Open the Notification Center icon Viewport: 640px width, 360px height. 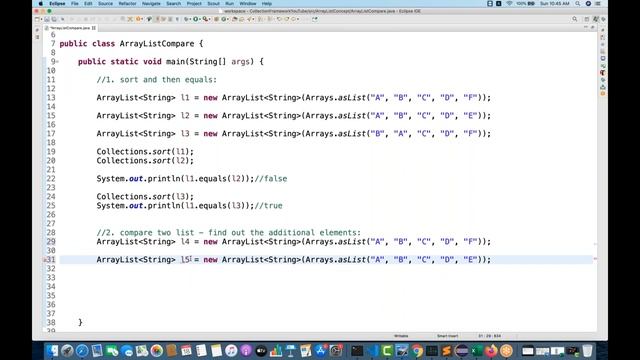pyautogui.click(x=598, y=3)
